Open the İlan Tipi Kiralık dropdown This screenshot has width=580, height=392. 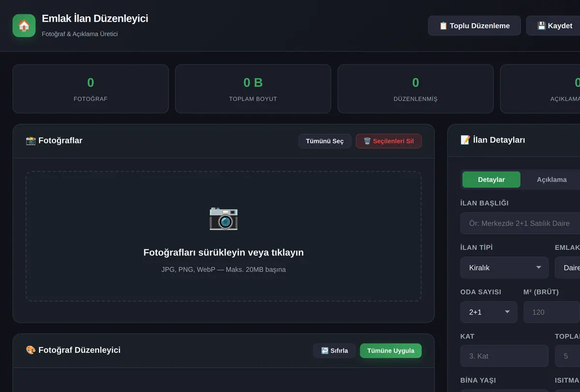[x=505, y=268]
